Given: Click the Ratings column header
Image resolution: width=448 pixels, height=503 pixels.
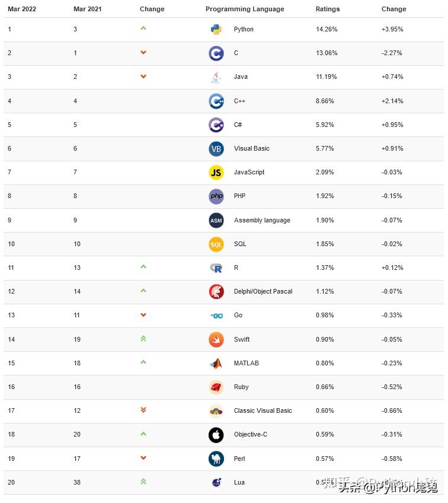Looking at the screenshot, I should (328, 9).
